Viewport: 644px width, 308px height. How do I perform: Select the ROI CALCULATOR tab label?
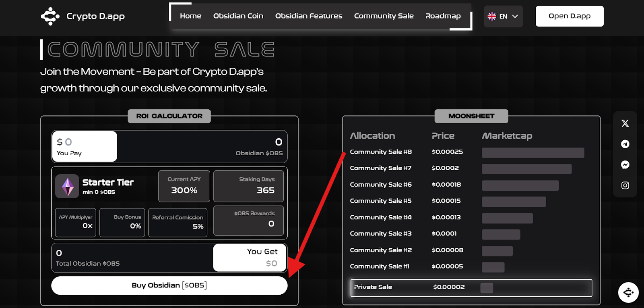pos(169,116)
